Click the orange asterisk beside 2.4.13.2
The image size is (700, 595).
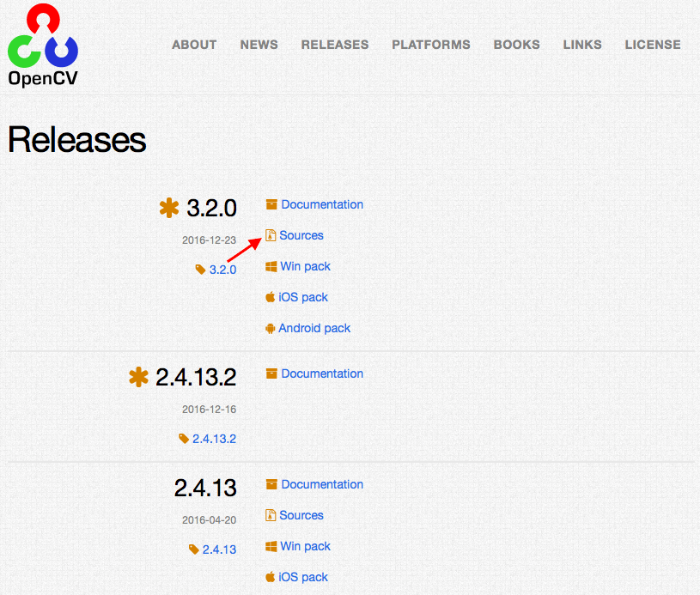138,377
